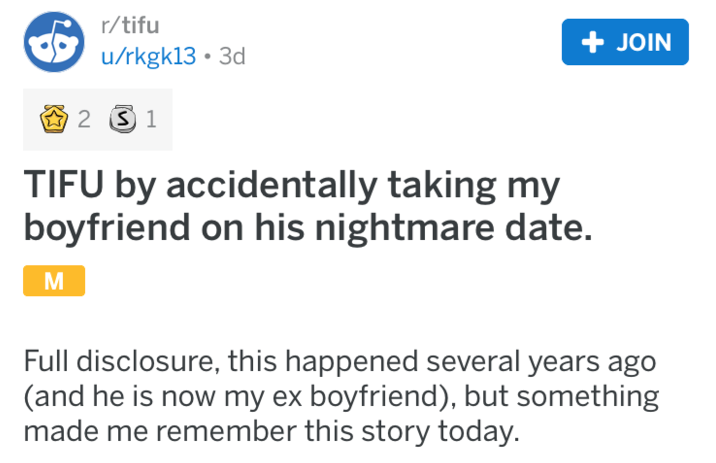
Task: Click the silver award count 1
Action: 150,121
